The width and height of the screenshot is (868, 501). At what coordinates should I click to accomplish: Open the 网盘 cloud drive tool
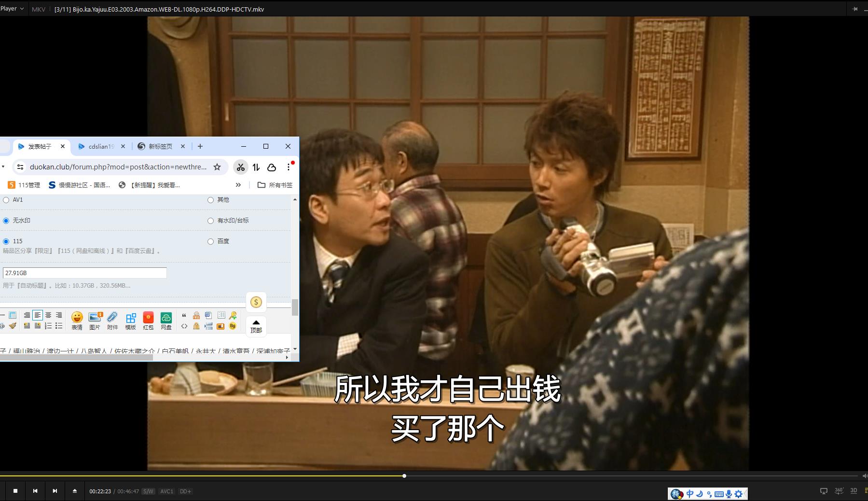coord(166,320)
